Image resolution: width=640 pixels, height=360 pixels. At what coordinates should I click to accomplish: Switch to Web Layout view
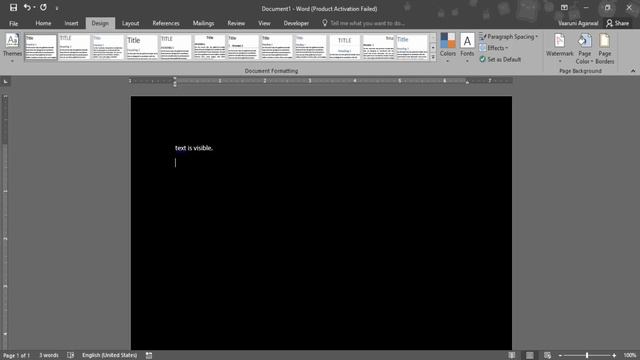click(x=547, y=356)
